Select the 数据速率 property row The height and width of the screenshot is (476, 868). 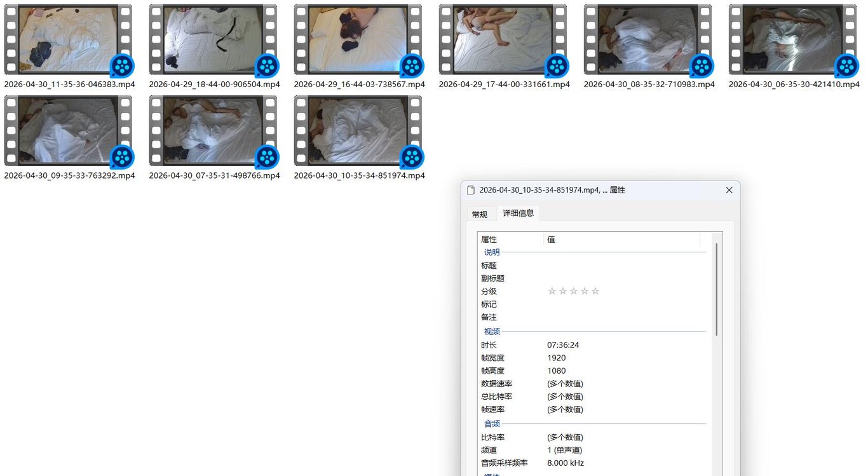[595, 384]
